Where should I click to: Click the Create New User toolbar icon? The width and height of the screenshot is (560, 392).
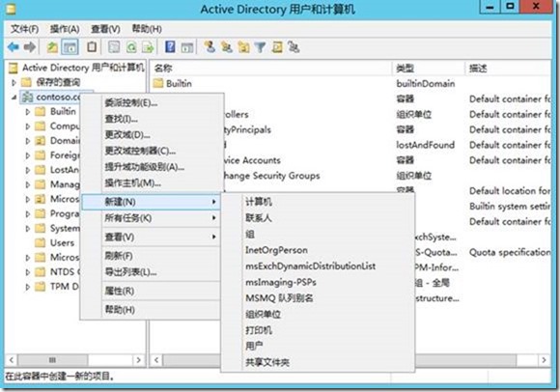click(x=210, y=47)
